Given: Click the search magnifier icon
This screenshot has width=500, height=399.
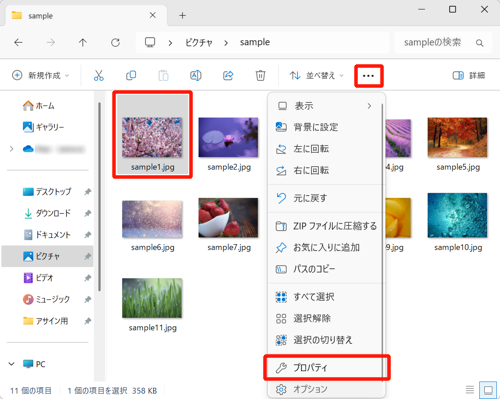Looking at the screenshot, I should (x=479, y=43).
